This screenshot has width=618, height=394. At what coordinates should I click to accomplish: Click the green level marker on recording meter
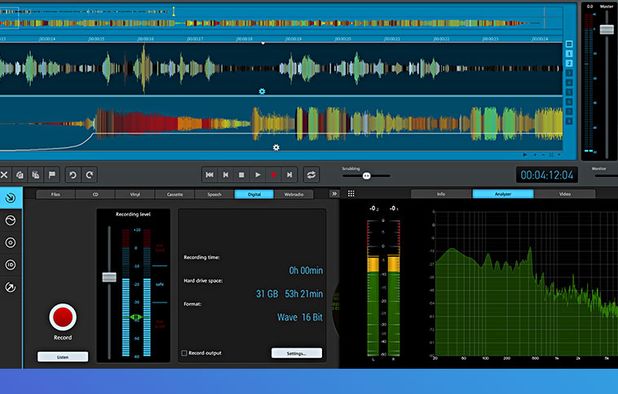(x=136, y=317)
